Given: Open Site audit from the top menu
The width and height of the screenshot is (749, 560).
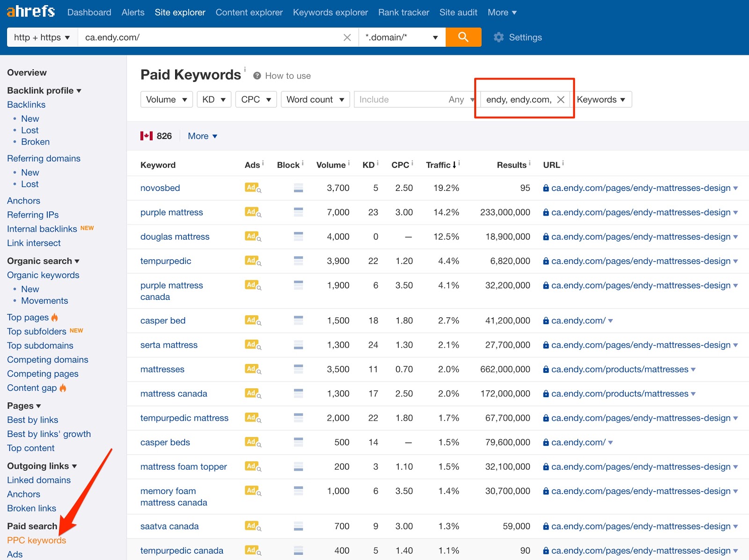Looking at the screenshot, I should tap(458, 12).
